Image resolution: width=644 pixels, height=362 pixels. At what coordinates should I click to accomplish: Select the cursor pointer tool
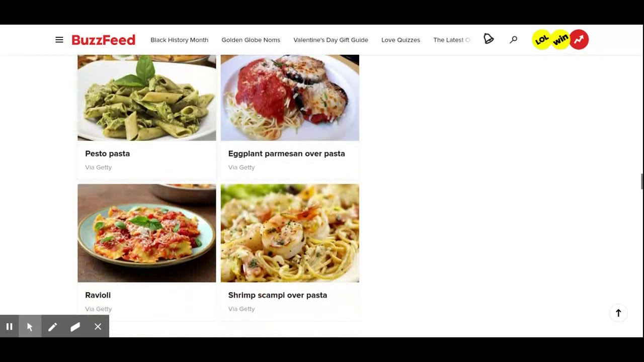[x=30, y=327]
